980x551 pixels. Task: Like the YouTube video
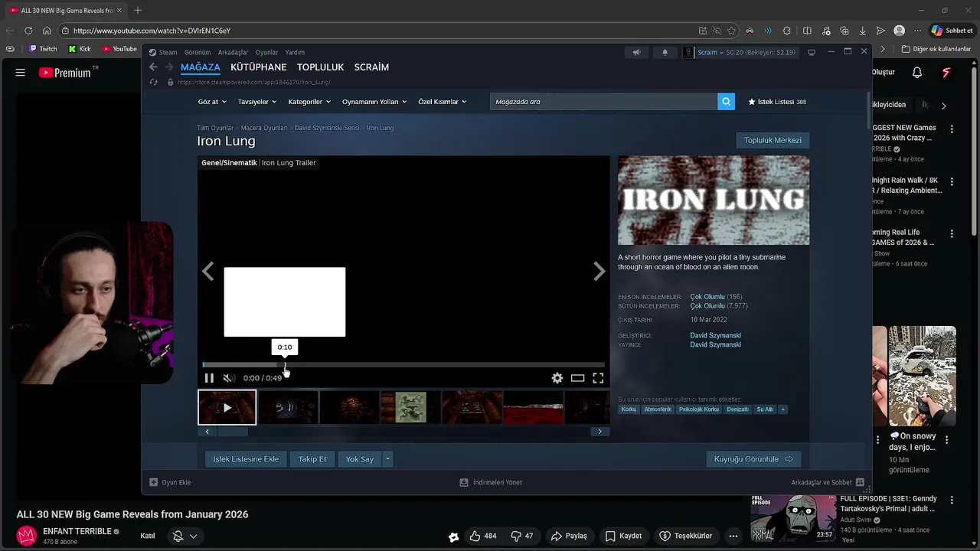[483, 536]
